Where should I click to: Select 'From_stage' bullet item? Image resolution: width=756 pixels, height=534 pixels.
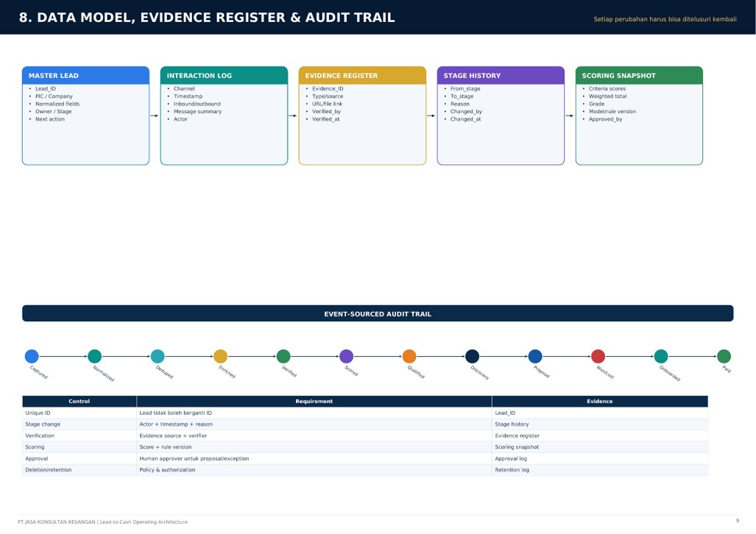point(465,89)
